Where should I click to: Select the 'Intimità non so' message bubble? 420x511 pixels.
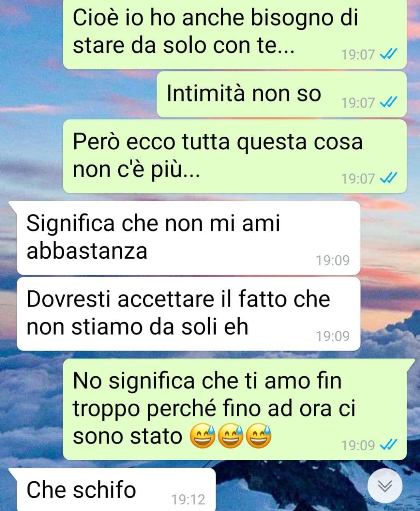[x=281, y=95]
